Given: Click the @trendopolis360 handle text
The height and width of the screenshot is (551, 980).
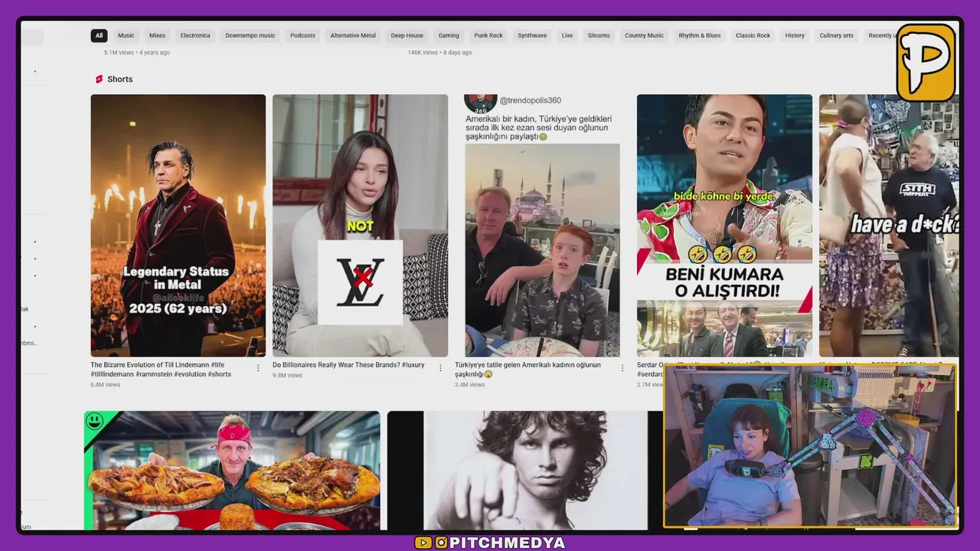Looking at the screenshot, I should tap(531, 100).
